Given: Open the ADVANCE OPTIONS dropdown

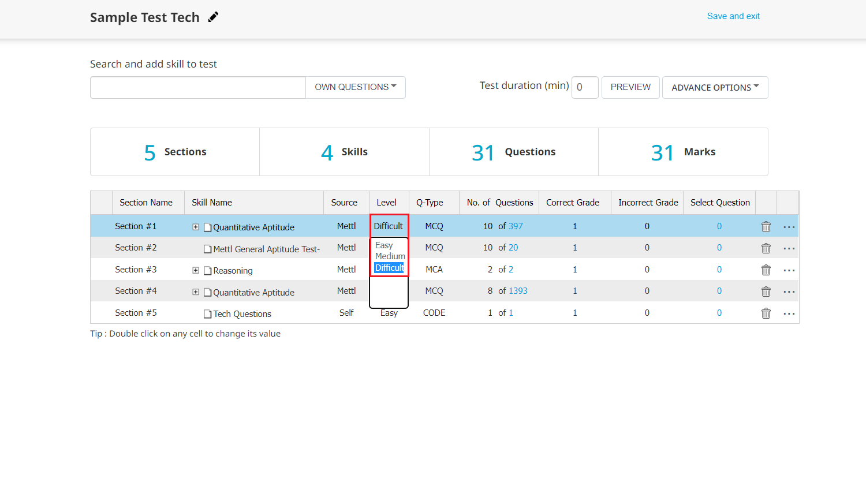Looking at the screenshot, I should pos(715,87).
